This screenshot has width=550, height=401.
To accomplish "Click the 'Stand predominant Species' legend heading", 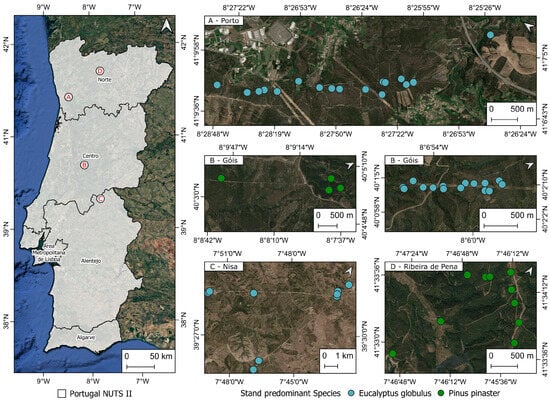I will click(x=290, y=393).
